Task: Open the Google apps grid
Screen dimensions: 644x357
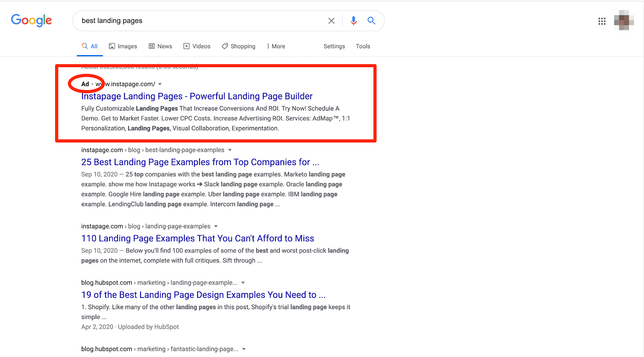Action: coord(602,21)
